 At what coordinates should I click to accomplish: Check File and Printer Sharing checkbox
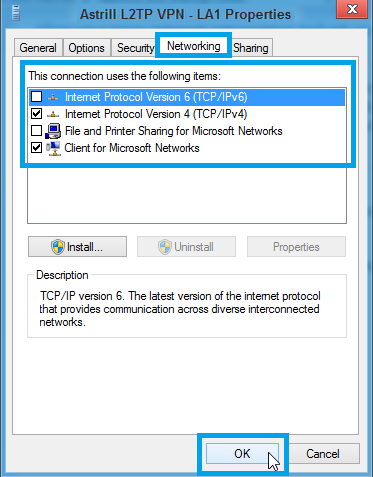36,131
